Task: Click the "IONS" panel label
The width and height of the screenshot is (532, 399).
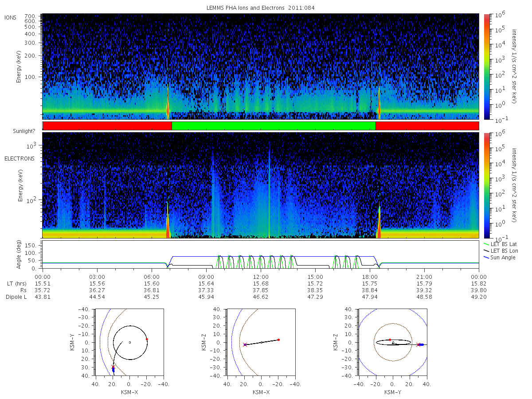Action: click(11, 17)
